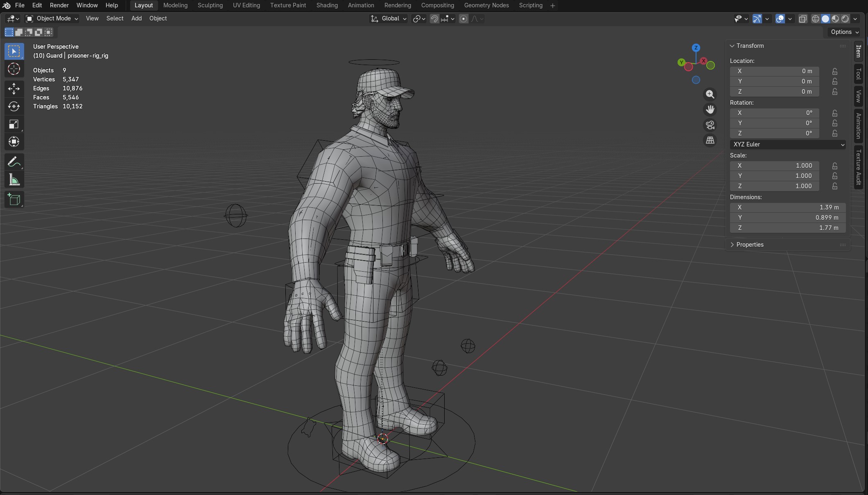Viewport: 868px width, 495px height.
Task: Open the XYZ Euler rotation mode dropdown
Action: 788,144
